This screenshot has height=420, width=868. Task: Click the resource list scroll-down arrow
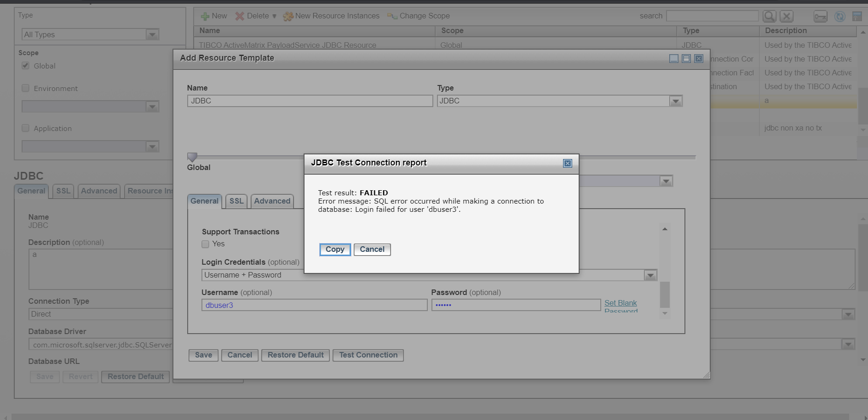pyautogui.click(x=863, y=130)
